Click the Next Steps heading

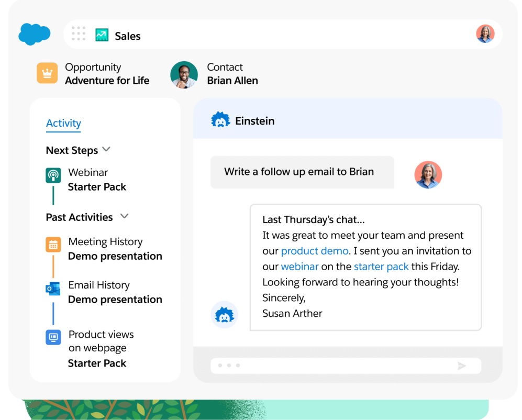72,150
